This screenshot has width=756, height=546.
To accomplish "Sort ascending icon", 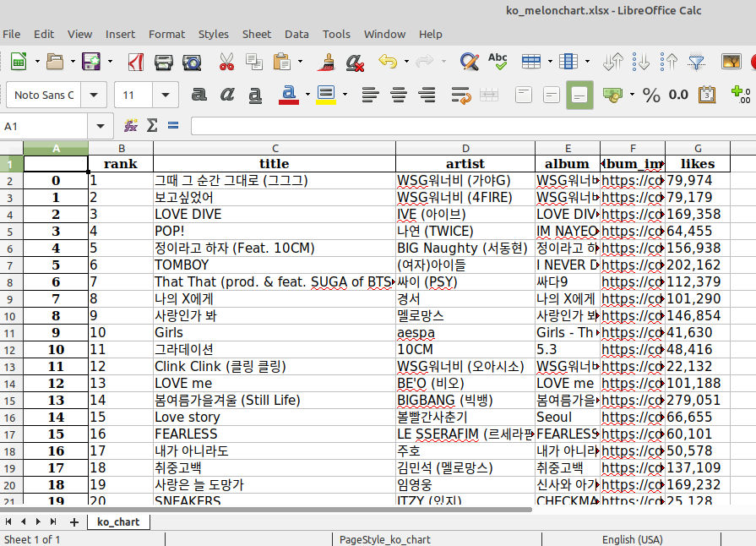I will tap(641, 62).
